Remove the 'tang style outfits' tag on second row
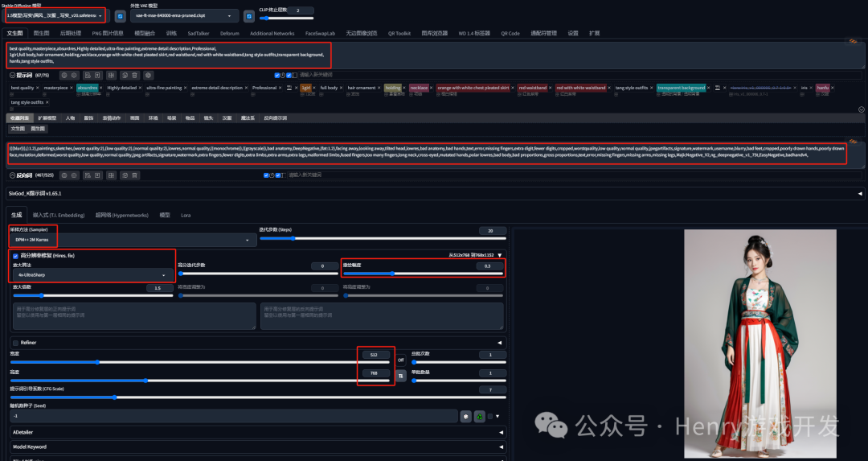868x461 pixels. point(47,102)
